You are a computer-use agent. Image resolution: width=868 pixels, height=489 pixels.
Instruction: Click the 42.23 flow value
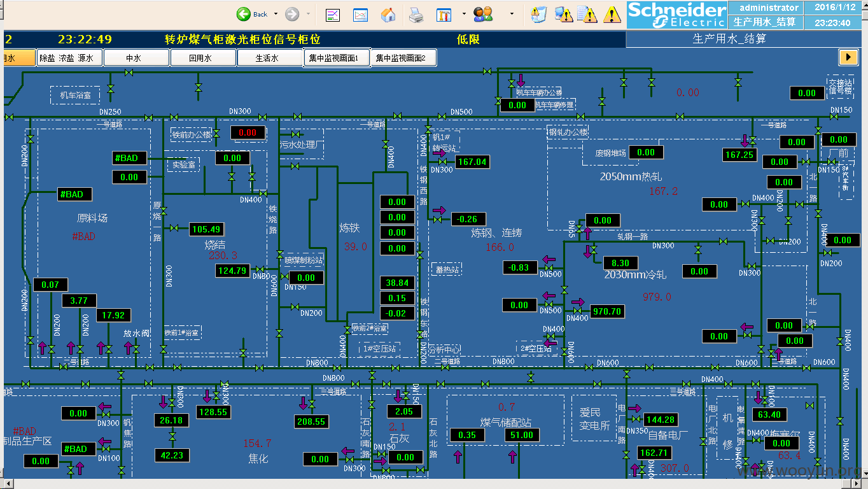172,455
